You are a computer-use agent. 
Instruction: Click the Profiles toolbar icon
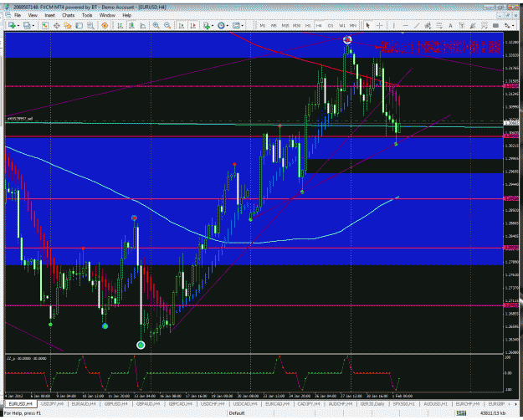[x=27, y=25]
